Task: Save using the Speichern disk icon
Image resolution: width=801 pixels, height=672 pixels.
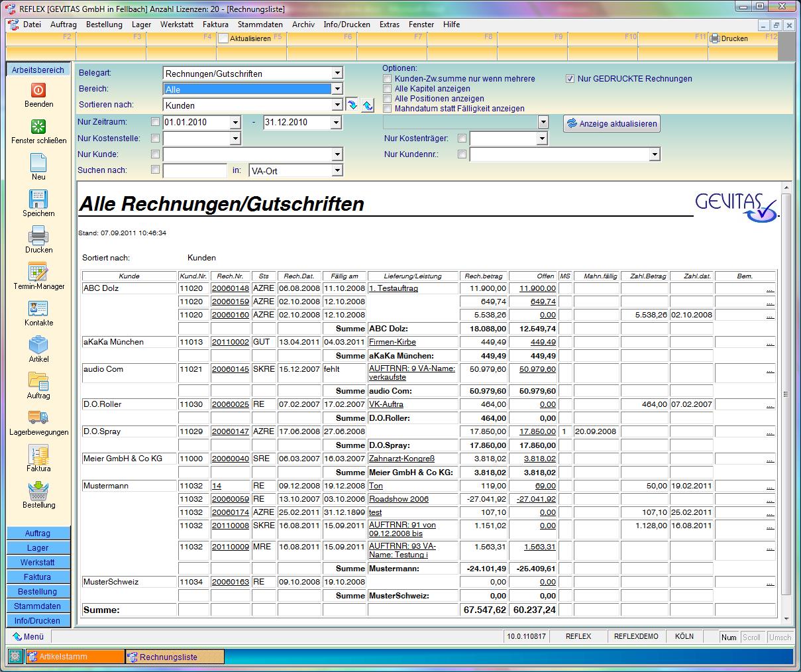Action: (38, 199)
